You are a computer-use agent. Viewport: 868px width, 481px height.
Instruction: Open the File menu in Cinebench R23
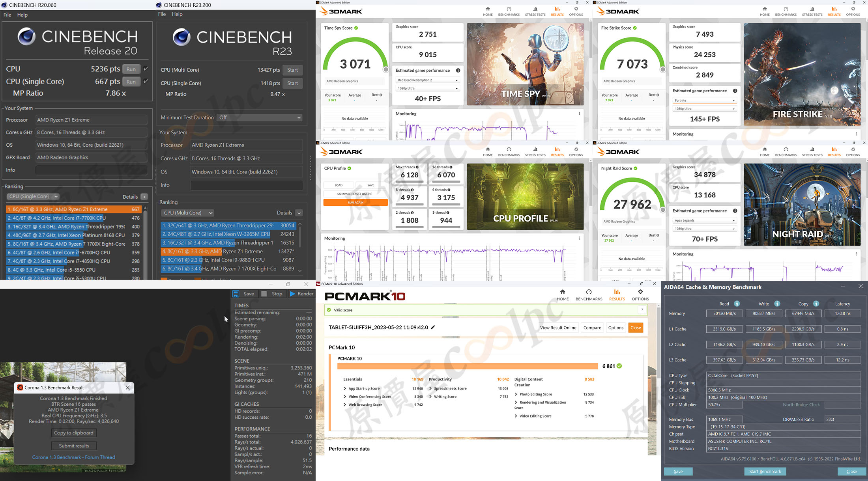[x=162, y=14]
